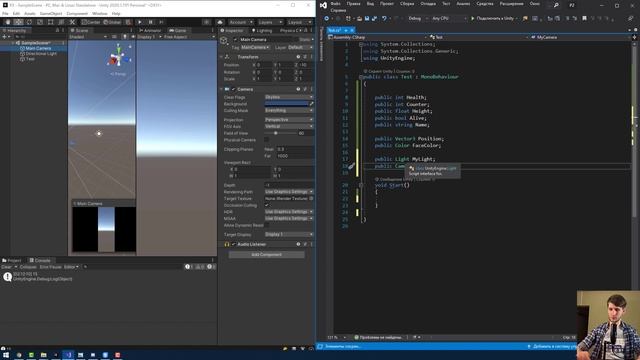Select the Rect tool in Unity toolbar
The image size is (640, 360).
[x=51, y=22]
